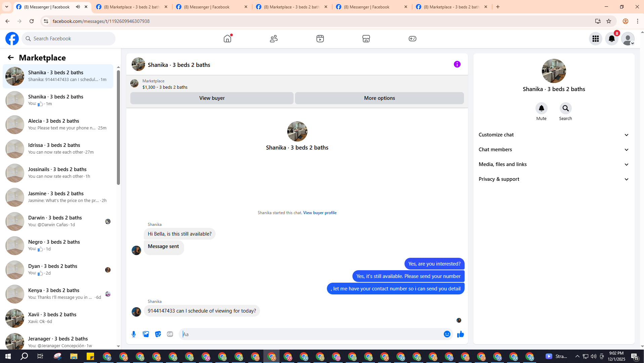The width and height of the screenshot is (644, 363).
Task: Open Sticky Notes from the taskbar
Action: pos(90,356)
